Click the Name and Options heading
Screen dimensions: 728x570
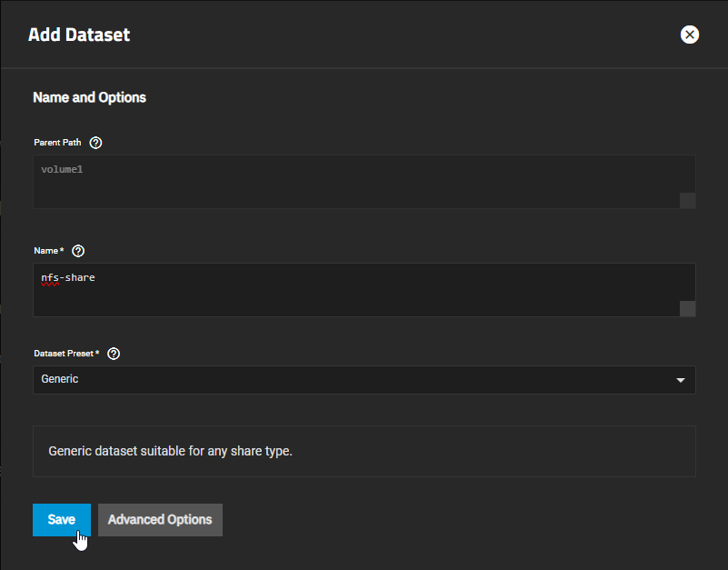(89, 97)
